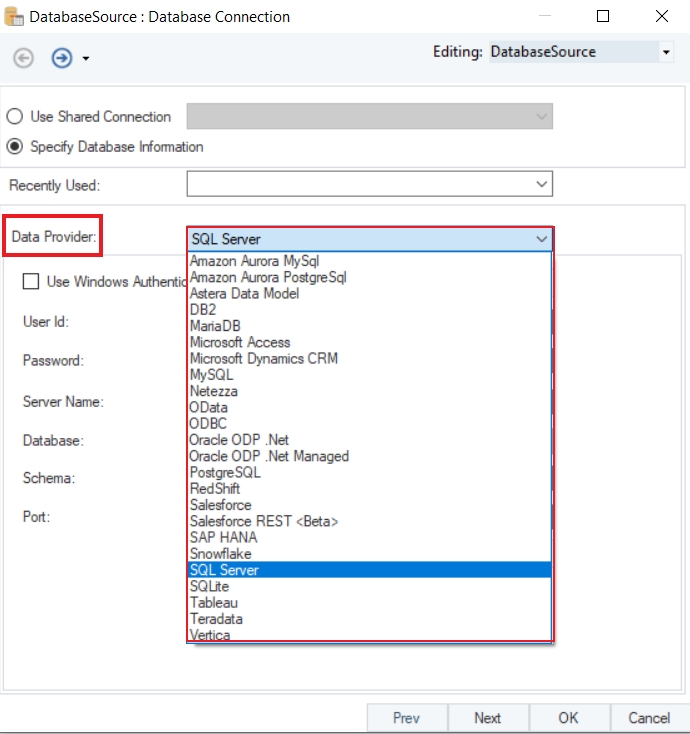Close the Database Connection dialog
The image size is (690, 734).
click(662, 16)
